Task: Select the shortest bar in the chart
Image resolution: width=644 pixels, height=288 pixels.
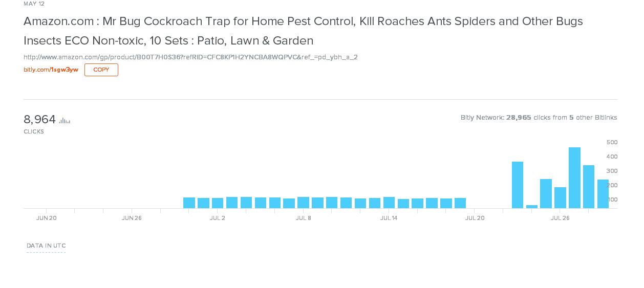Action: tap(532, 207)
